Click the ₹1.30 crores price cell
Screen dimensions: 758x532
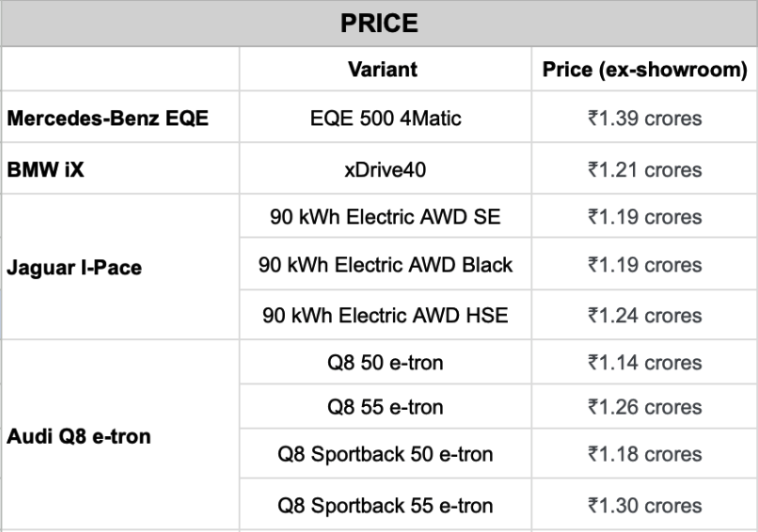(x=644, y=505)
